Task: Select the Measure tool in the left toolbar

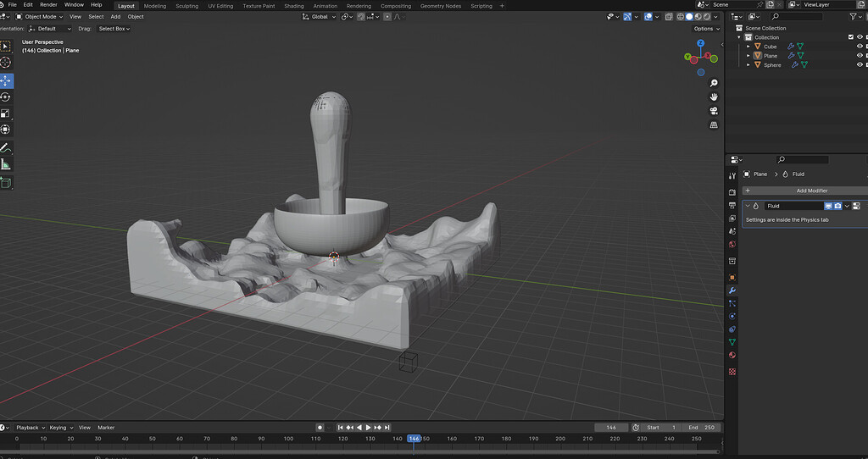Action: coord(6,164)
